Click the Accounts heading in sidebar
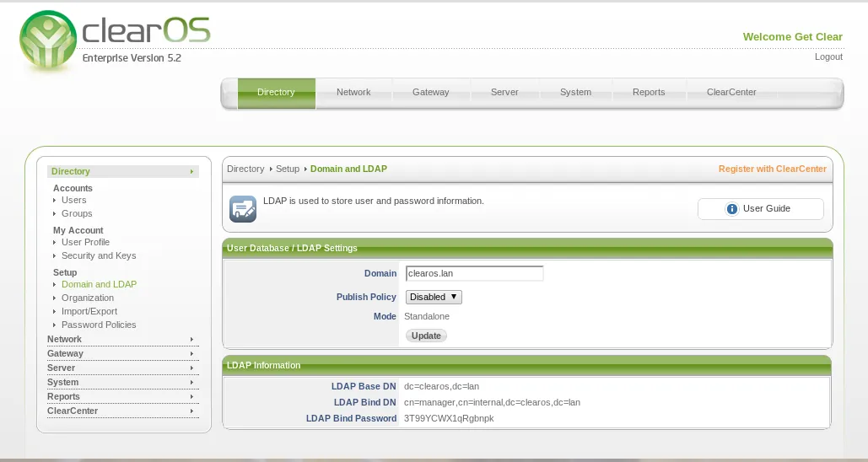This screenshot has width=868, height=462. (73, 188)
